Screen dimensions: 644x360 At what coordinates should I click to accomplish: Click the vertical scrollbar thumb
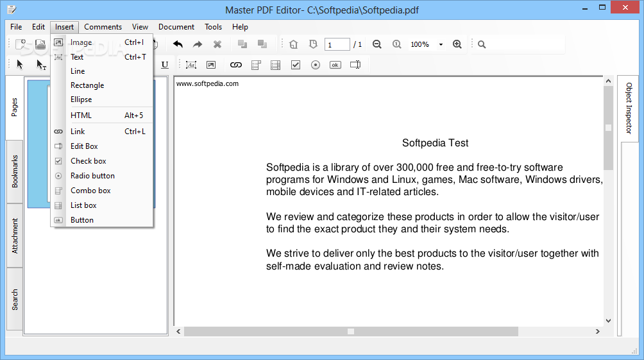608,128
